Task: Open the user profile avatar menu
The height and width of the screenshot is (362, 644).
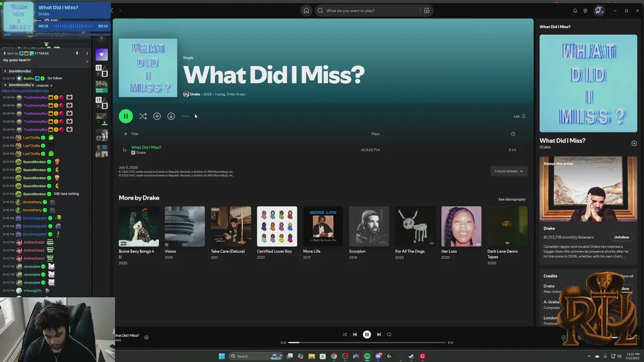Action: pos(599,11)
